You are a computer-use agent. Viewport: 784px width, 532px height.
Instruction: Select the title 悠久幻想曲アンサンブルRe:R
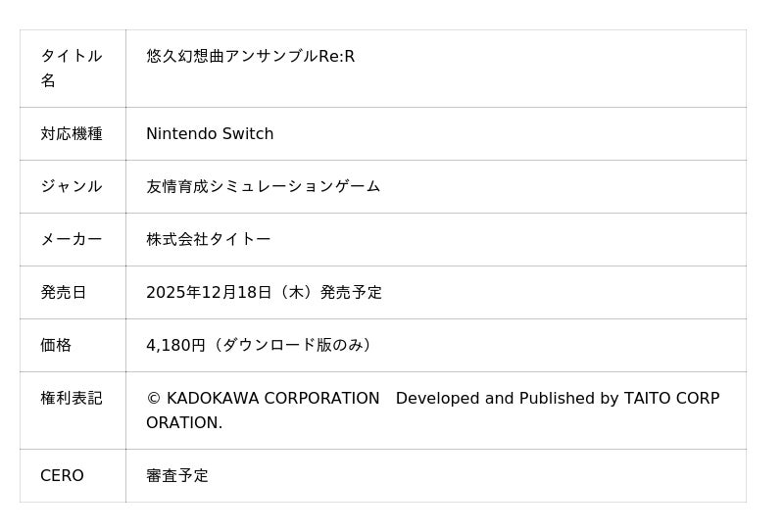250,57
